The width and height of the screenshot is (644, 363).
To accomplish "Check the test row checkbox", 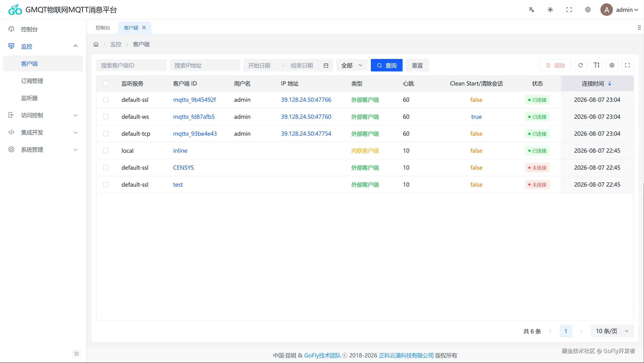I will click(x=106, y=184).
